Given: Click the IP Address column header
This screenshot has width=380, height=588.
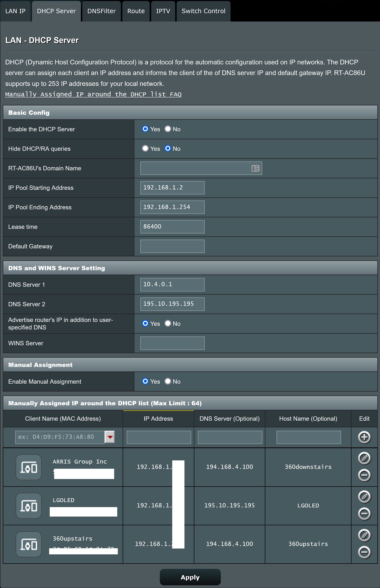Looking at the screenshot, I should (x=158, y=419).
